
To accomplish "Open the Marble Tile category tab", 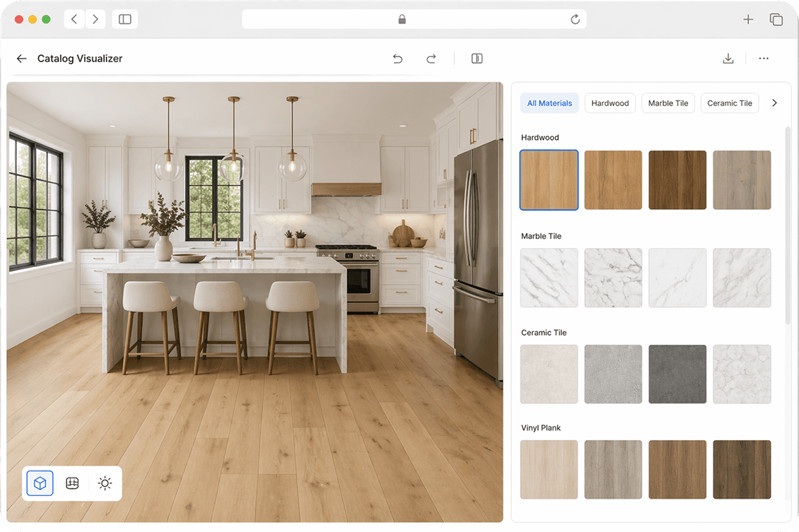I will tap(667, 102).
